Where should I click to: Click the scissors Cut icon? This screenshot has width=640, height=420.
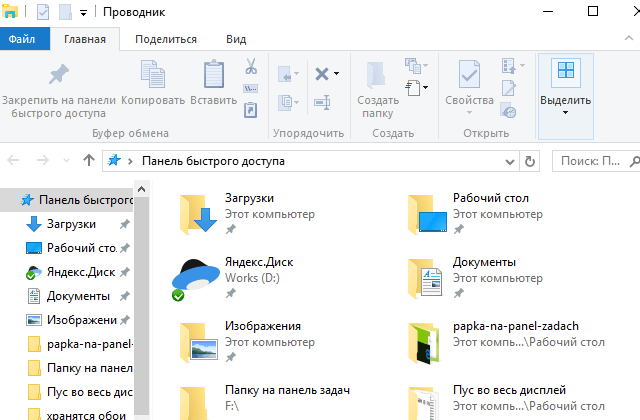(x=251, y=66)
